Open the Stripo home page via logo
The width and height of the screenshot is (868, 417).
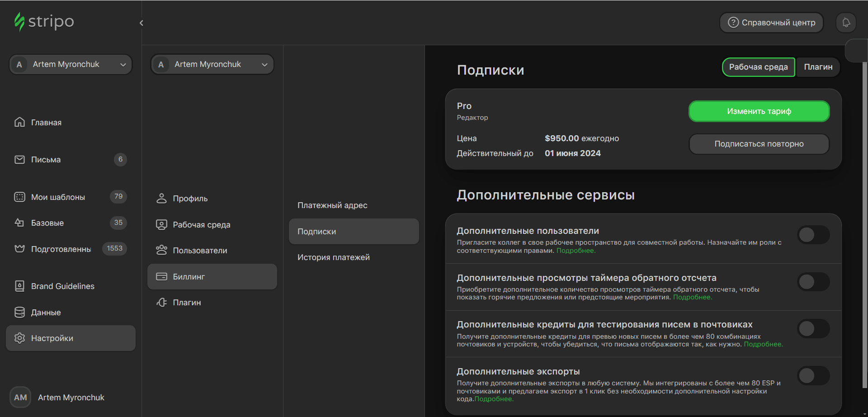click(44, 21)
